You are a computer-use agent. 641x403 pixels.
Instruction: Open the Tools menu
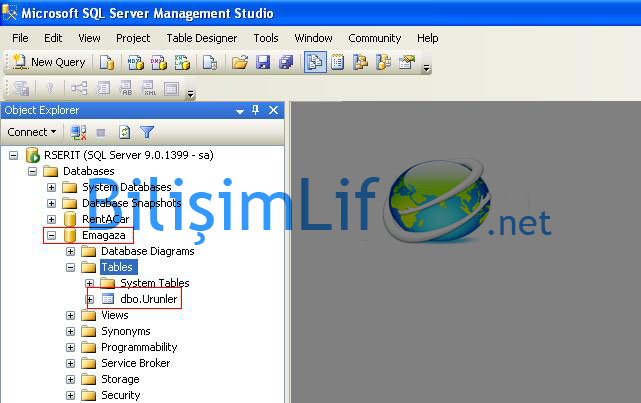(x=266, y=38)
